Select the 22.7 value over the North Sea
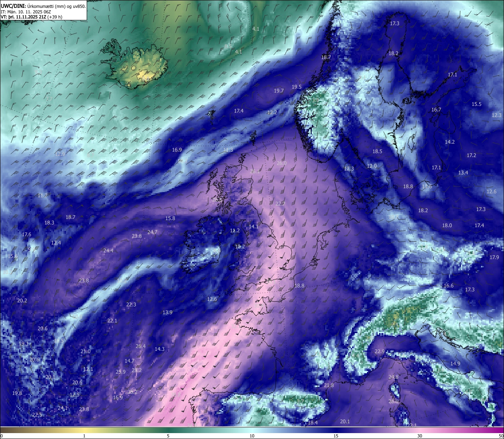The image size is (504, 439). [x=280, y=204]
